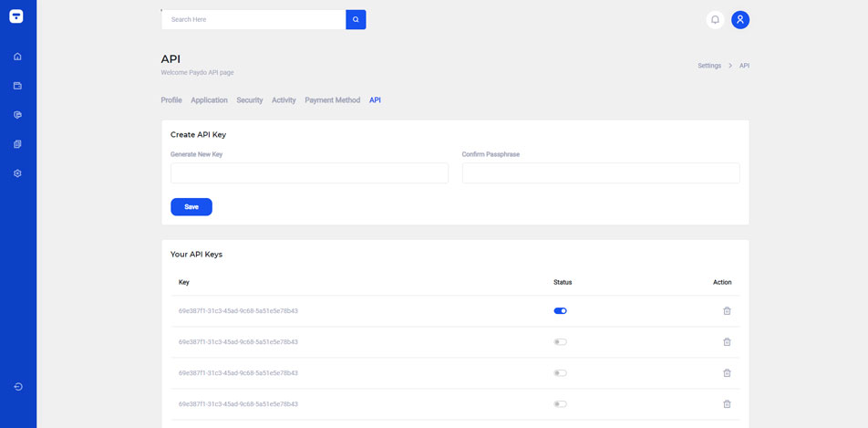This screenshot has width=868, height=428.
Task: Open the documents page from the sidebar
Action: (x=17, y=144)
